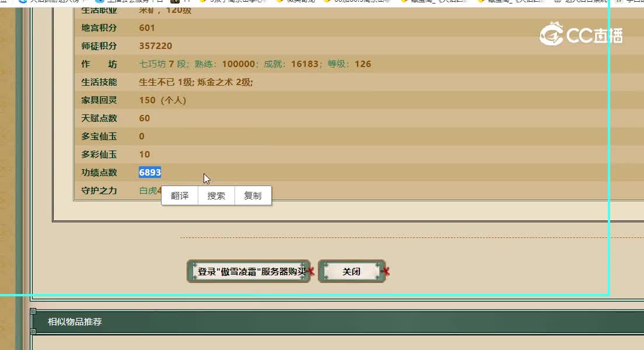Click the 功绩点数 label
The width and height of the screenshot is (644, 350).
[x=99, y=173]
